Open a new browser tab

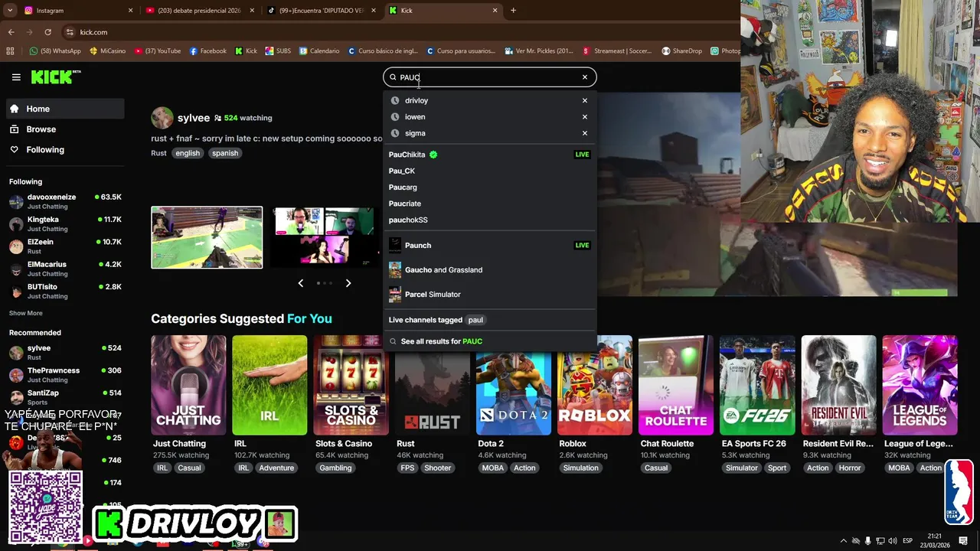513,11
